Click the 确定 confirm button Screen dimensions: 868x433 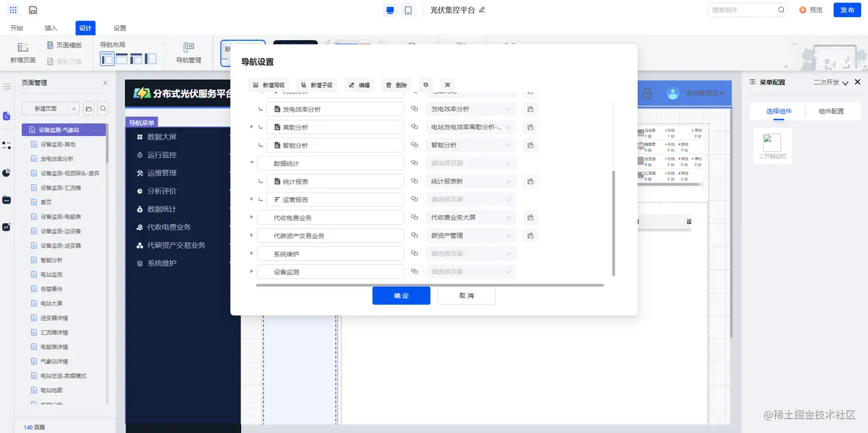pyautogui.click(x=401, y=295)
